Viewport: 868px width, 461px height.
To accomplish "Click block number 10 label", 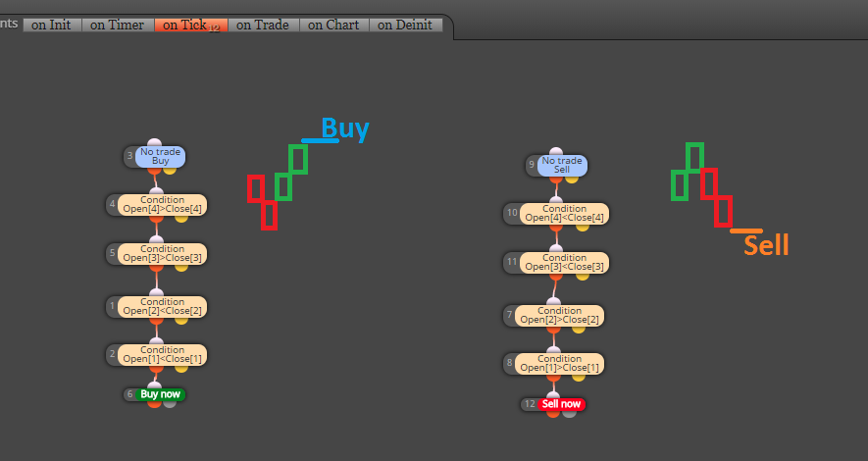I will pyautogui.click(x=512, y=213).
